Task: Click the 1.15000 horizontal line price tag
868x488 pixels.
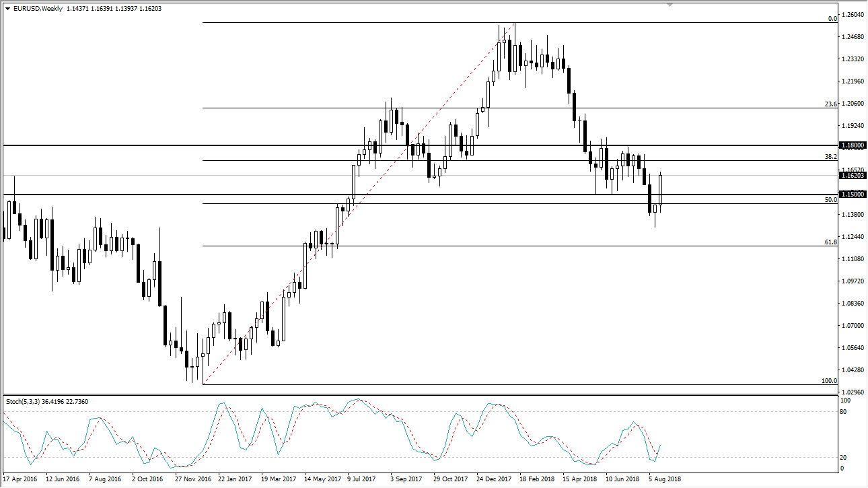Action: point(853,195)
